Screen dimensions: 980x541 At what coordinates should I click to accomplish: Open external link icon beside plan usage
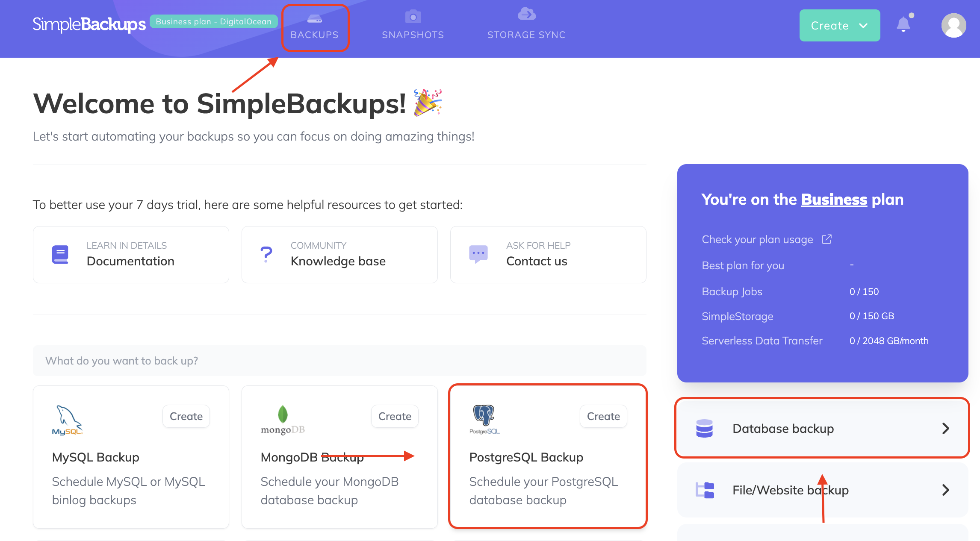(827, 239)
